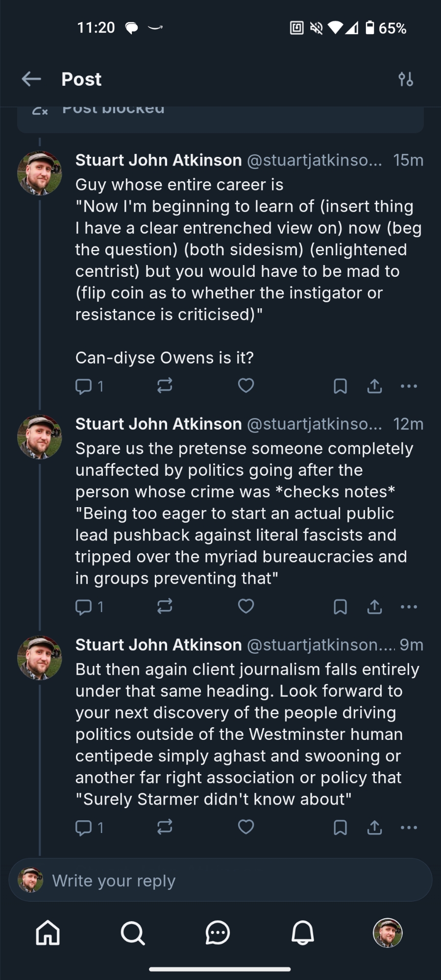Open profile avatar in bottom navigation
Image resolution: width=441 pixels, height=980 pixels.
click(x=388, y=932)
